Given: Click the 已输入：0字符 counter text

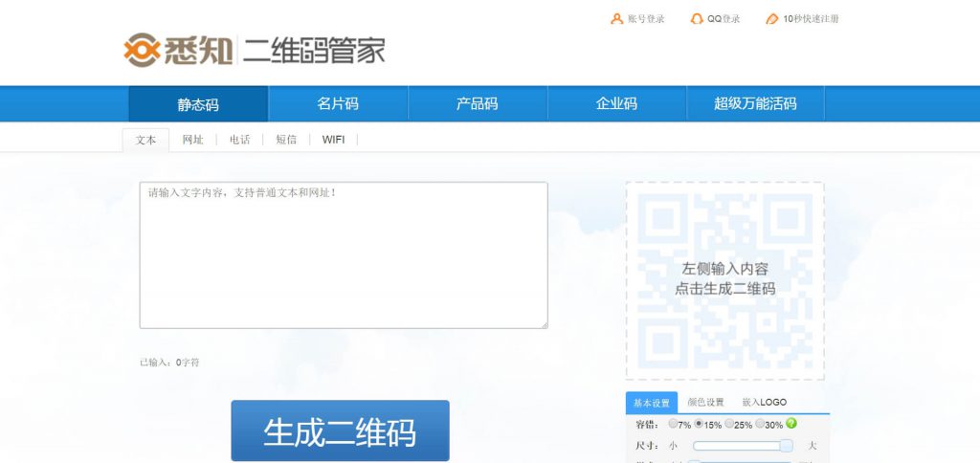Looking at the screenshot, I should [x=169, y=363].
